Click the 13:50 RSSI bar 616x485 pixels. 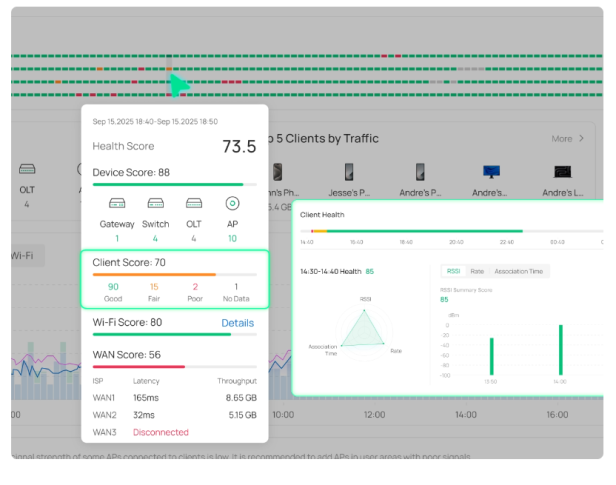[x=491, y=356]
